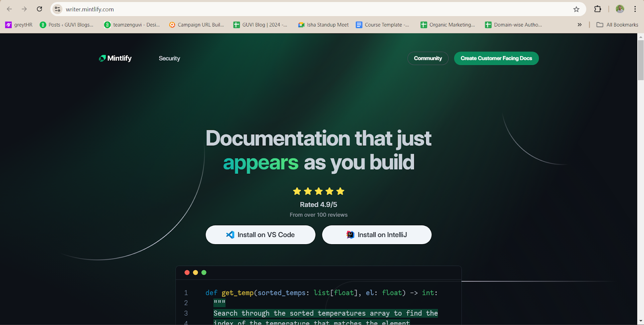Open GUVI Blog 2024 sheet bookmark

[260, 25]
